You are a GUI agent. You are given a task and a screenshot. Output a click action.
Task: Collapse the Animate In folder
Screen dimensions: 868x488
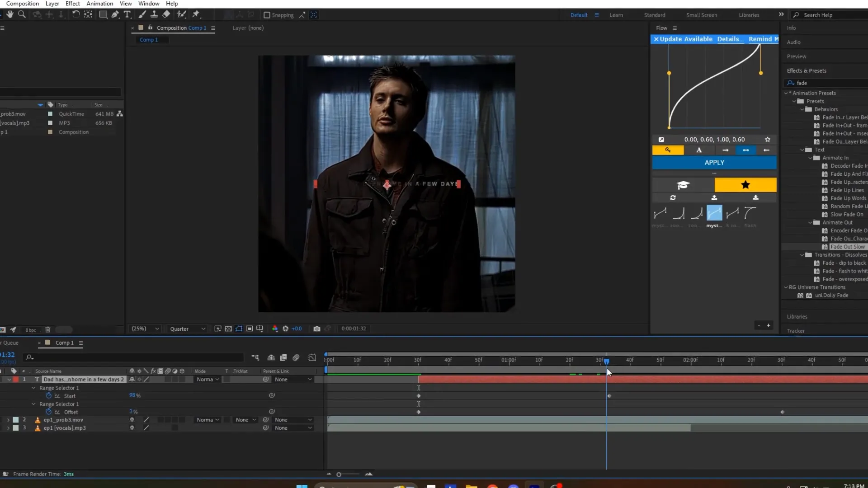(810, 158)
